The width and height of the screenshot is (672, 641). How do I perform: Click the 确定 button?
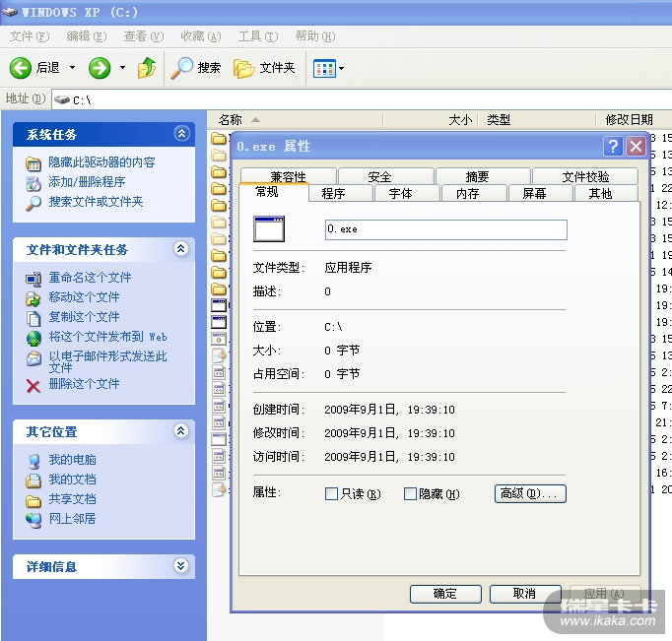pyautogui.click(x=445, y=594)
